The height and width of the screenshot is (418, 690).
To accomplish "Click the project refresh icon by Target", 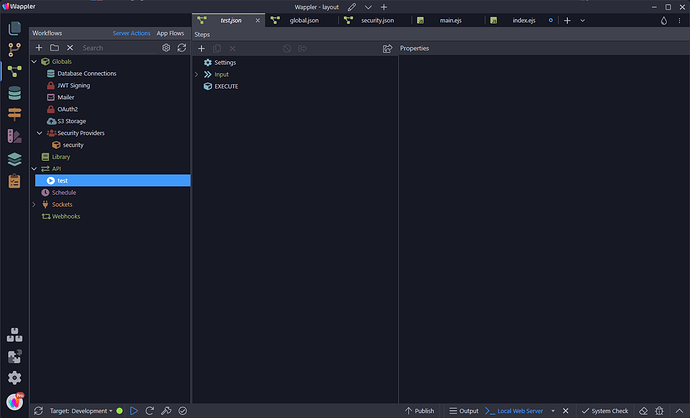I will pyautogui.click(x=38, y=411).
